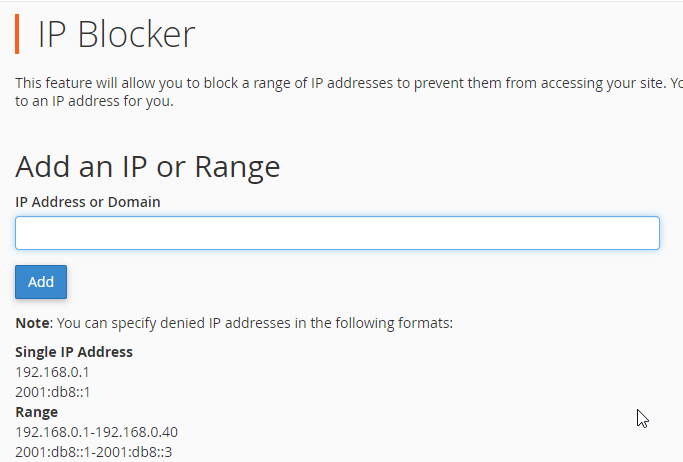Image resolution: width=683 pixels, height=462 pixels.
Task: Click the 'to an IP address for you' line
Action: coord(94,100)
